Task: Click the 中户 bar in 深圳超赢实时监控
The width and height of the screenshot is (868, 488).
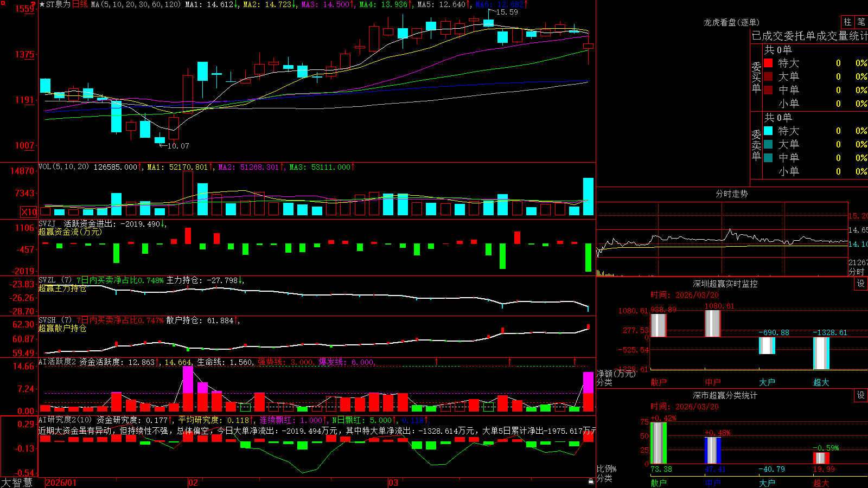Action: (x=713, y=324)
